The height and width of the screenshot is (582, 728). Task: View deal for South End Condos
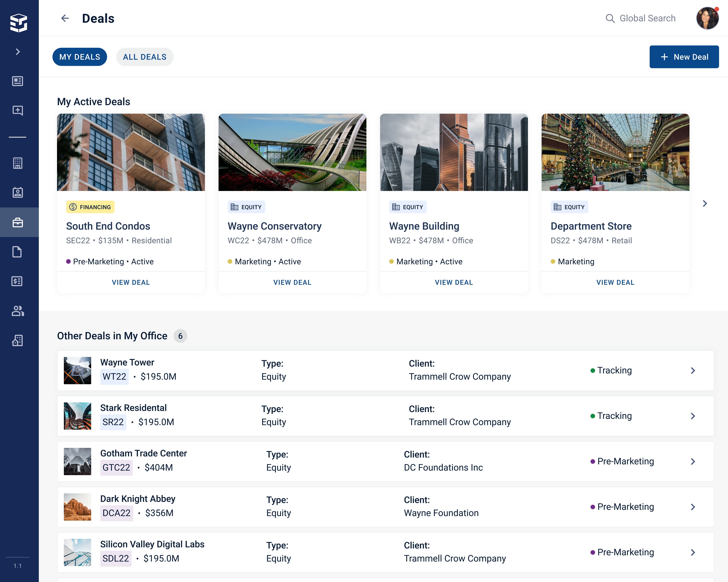[x=131, y=282]
